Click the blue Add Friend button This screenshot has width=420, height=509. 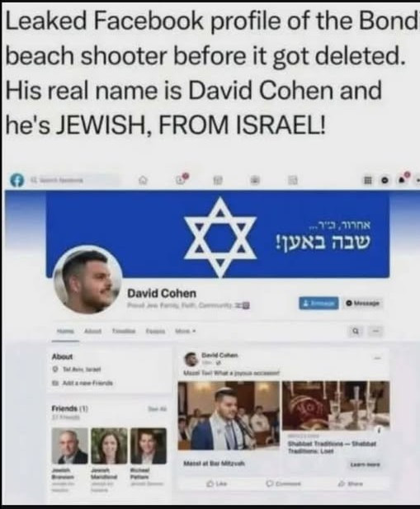319,304
